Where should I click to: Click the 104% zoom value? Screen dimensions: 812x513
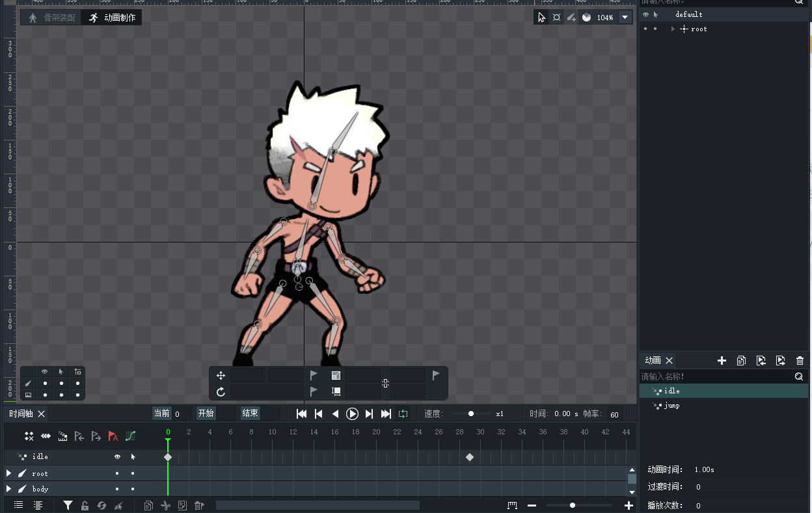605,18
